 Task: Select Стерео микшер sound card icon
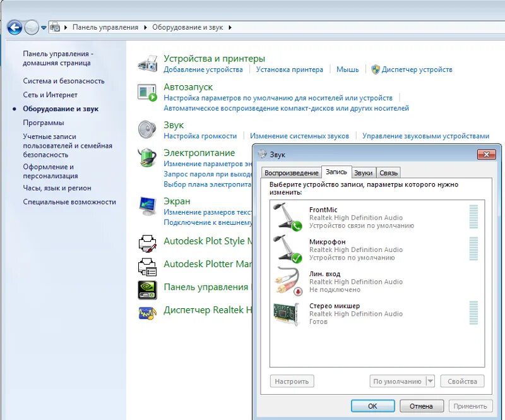point(286,313)
